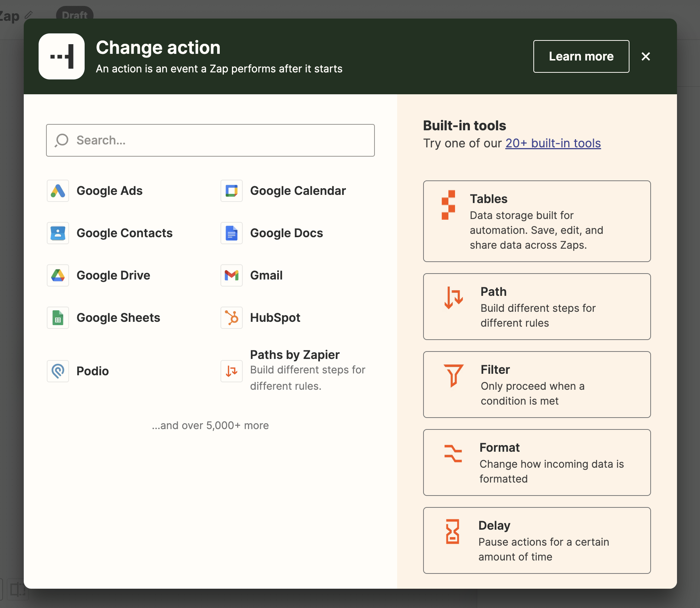Click the search magnifier icon
The width and height of the screenshot is (700, 608).
click(62, 140)
